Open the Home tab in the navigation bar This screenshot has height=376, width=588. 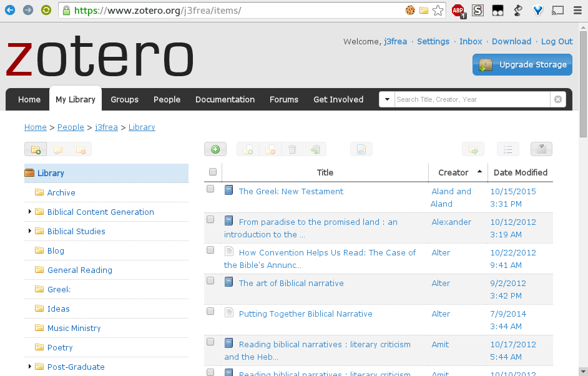[29, 99]
